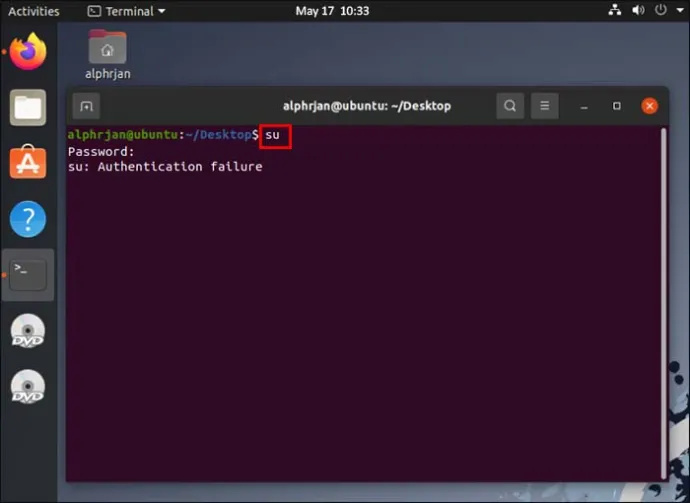Click the 'su: Authentication failure' line
Screen dimensions: 690x503
tap(165, 167)
